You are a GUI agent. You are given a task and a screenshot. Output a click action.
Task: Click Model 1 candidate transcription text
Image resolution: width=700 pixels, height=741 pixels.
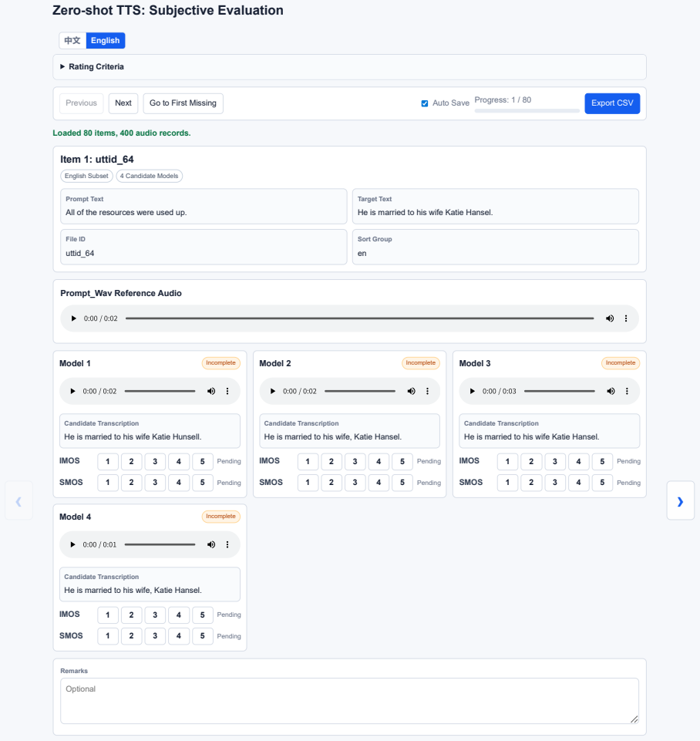(x=133, y=436)
